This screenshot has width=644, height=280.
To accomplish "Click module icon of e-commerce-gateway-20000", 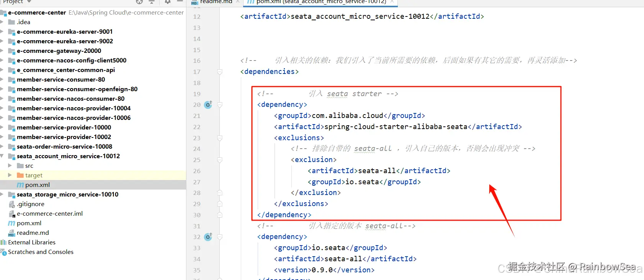I will pyautogui.click(x=12, y=51).
